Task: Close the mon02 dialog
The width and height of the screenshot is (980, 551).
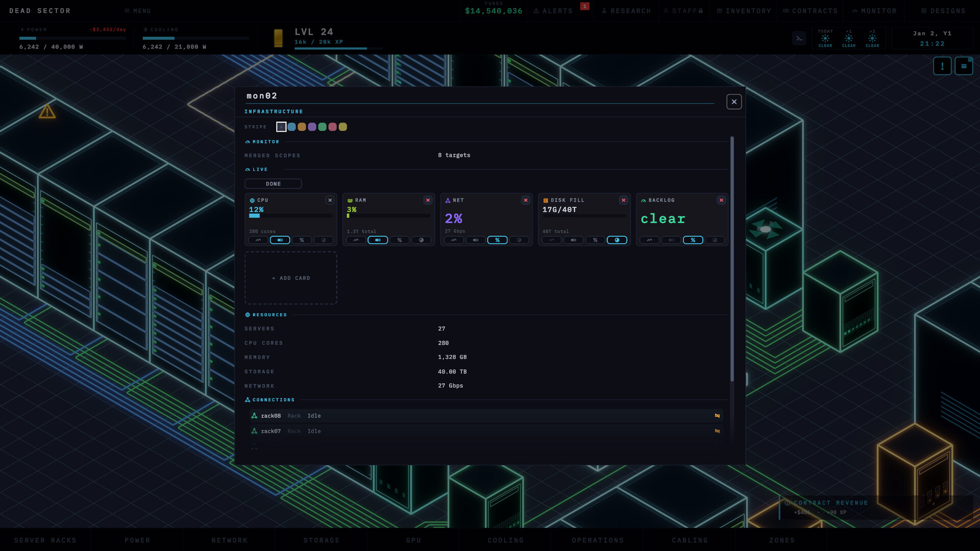Action: 734,102
